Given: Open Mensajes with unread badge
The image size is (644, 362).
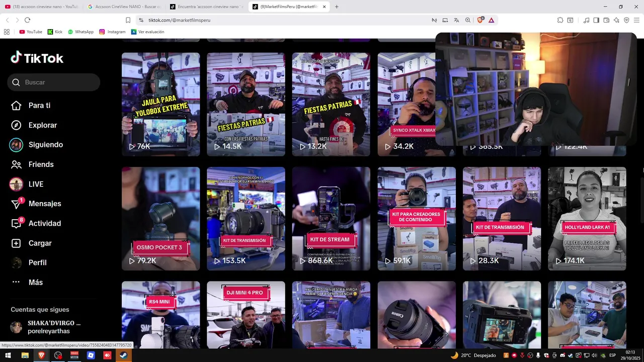Looking at the screenshot, I should pyautogui.click(x=36, y=204).
